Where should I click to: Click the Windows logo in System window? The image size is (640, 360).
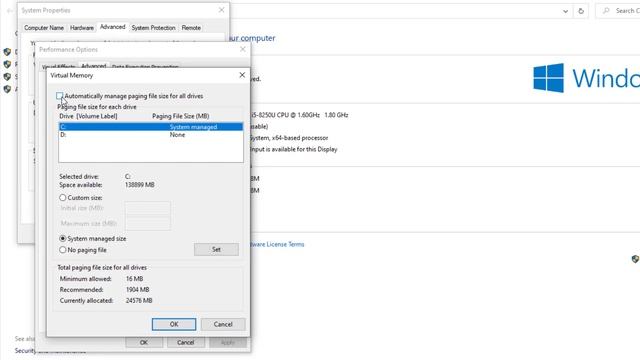click(549, 78)
